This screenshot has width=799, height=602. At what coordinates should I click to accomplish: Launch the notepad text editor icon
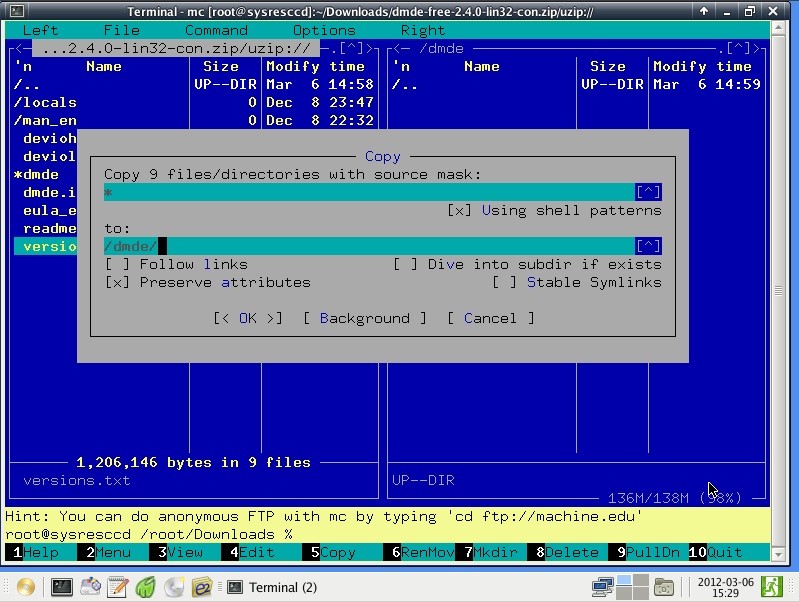[x=118, y=587]
